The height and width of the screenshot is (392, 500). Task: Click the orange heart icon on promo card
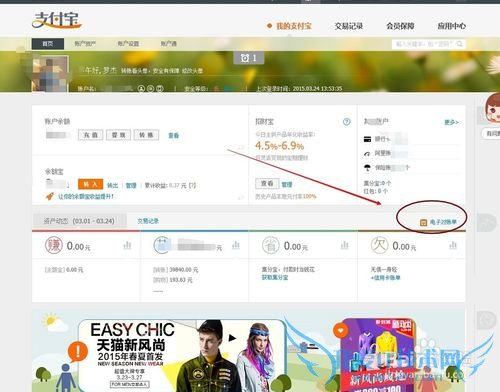point(340,331)
